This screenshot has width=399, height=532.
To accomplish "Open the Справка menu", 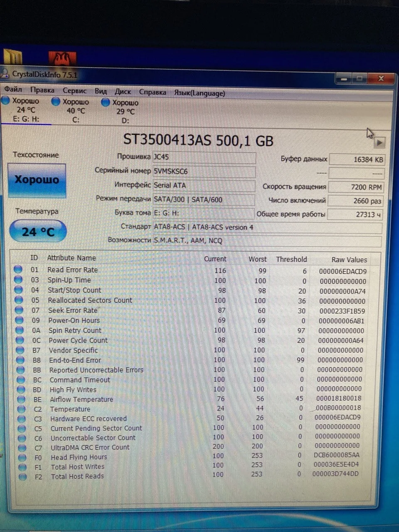I will click(153, 92).
